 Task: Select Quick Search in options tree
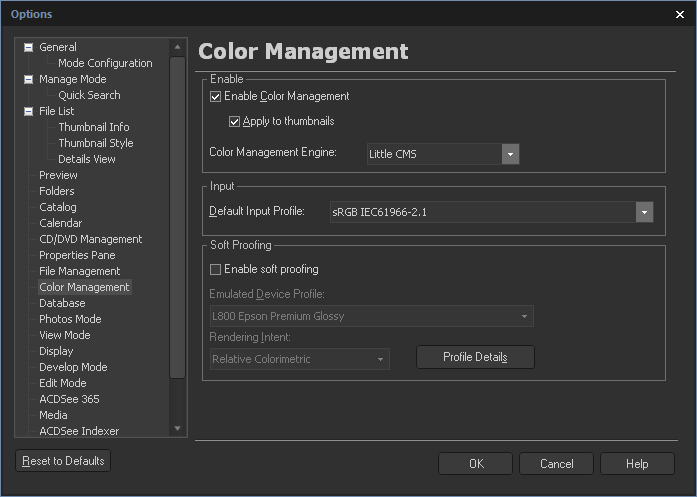coord(89,95)
